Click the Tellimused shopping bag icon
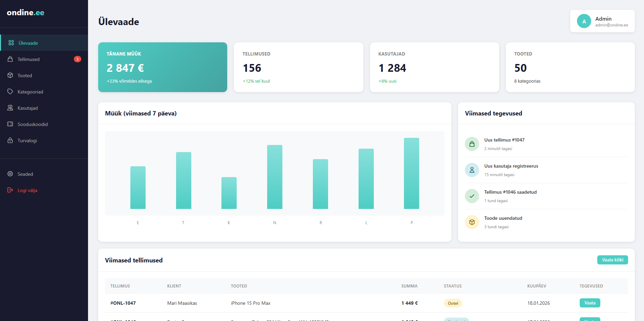 (10, 59)
